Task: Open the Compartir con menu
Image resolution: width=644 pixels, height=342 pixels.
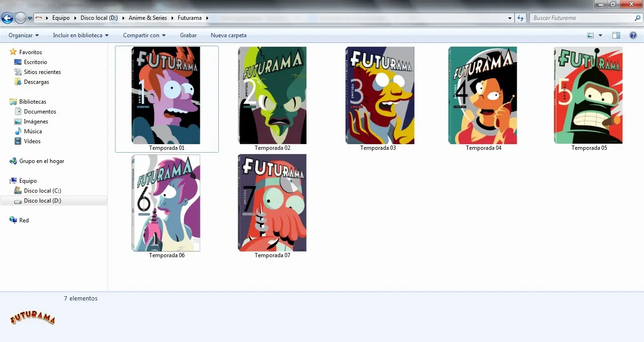Action: (x=144, y=35)
